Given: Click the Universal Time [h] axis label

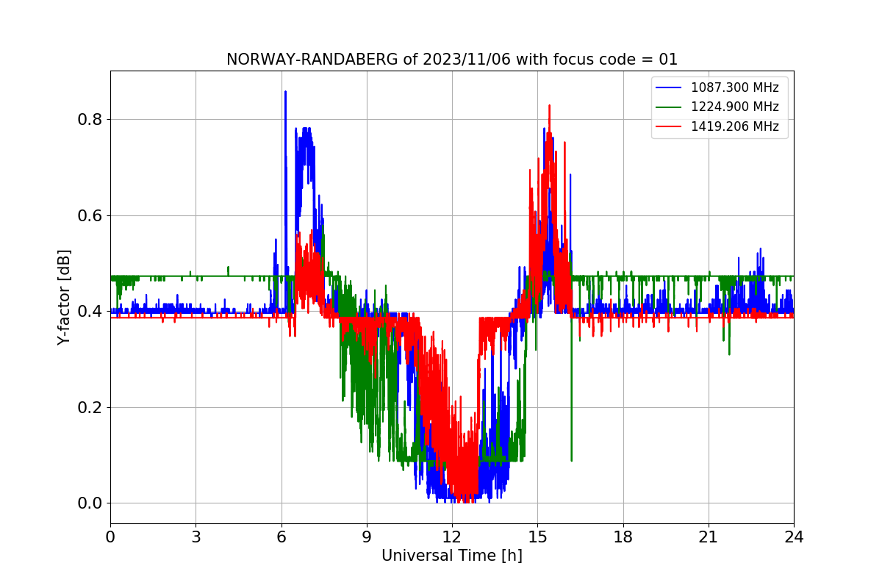Looking at the screenshot, I should click(x=452, y=556).
